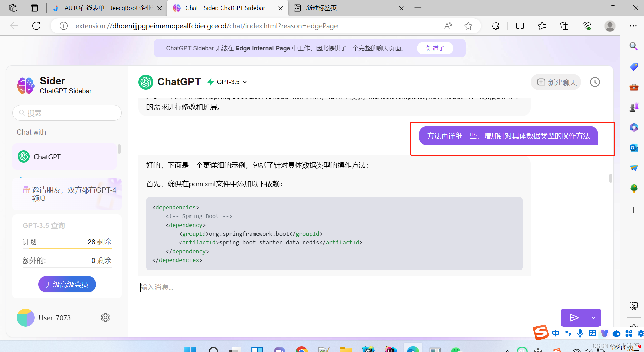Focus the 搜索 search field
The width and height of the screenshot is (644, 352).
coord(67,113)
